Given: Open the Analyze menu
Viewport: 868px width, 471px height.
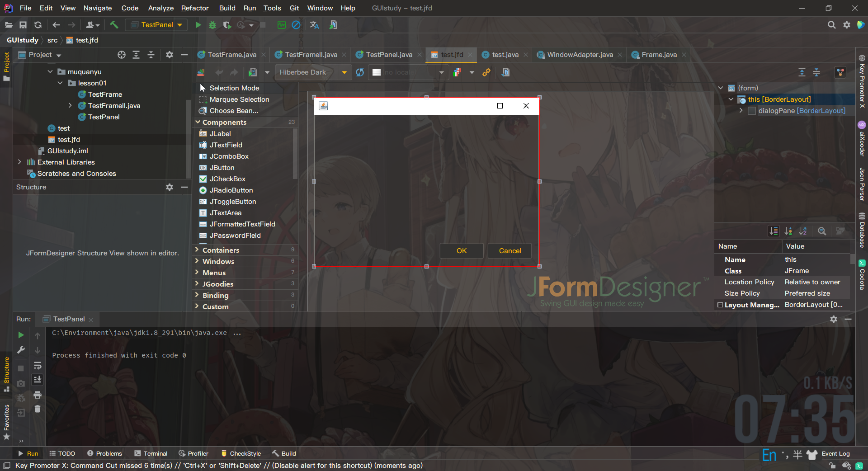Looking at the screenshot, I should (x=161, y=8).
